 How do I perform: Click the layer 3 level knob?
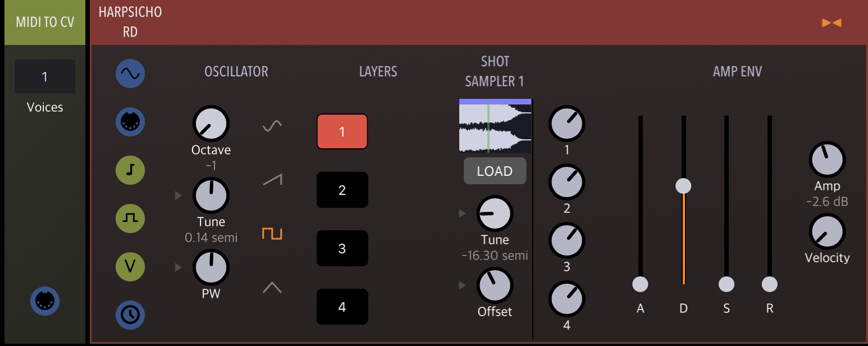tap(567, 240)
